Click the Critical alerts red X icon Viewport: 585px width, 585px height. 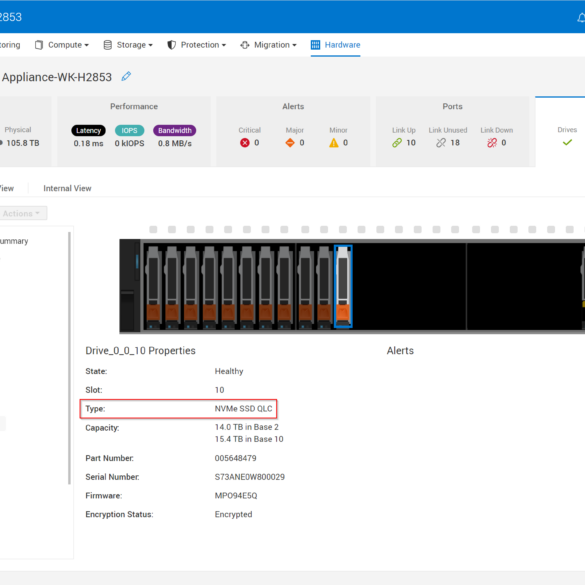coord(245,143)
